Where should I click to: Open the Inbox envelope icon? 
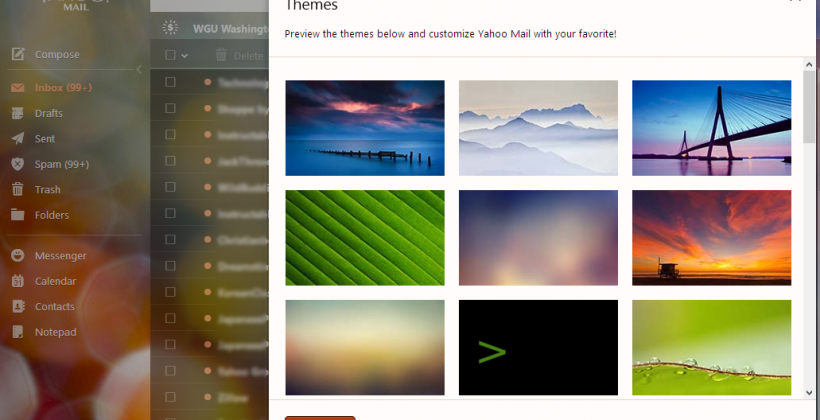coord(18,88)
